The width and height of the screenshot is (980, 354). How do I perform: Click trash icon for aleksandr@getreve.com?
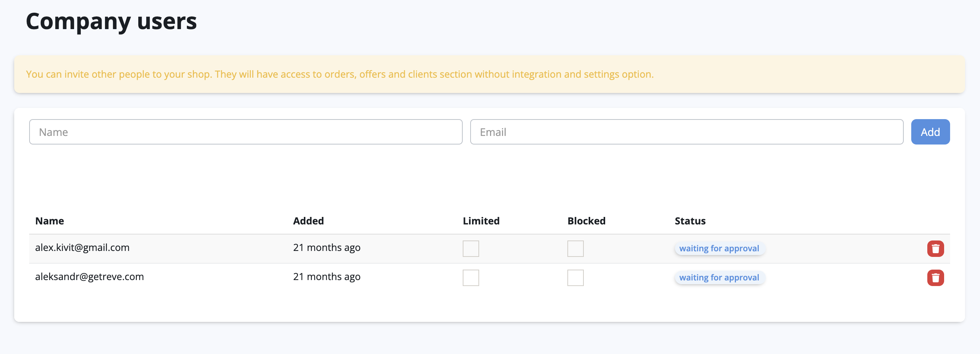935,277
